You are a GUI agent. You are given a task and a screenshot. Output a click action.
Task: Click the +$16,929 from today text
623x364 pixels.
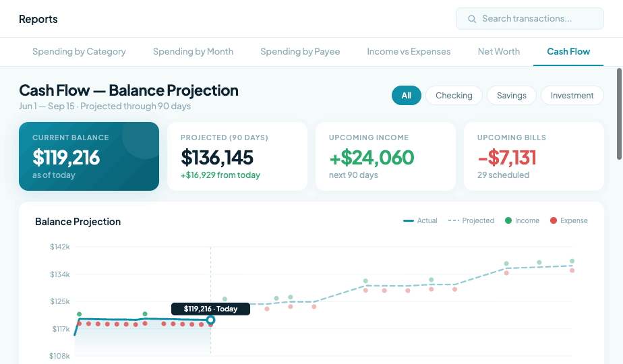tap(220, 175)
